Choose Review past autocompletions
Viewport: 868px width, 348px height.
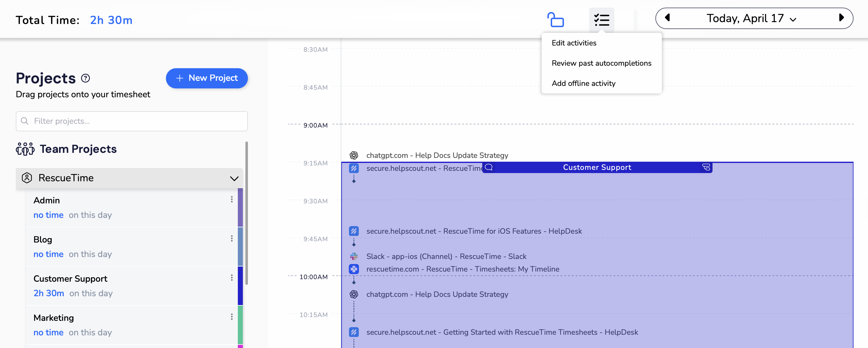point(601,63)
